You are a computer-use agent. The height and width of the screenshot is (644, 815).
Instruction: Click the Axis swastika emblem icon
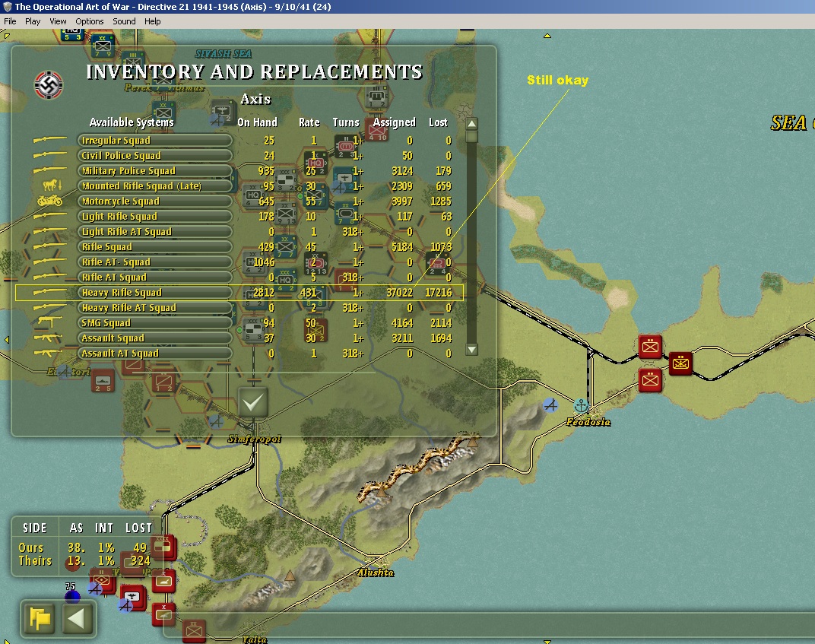(x=49, y=84)
